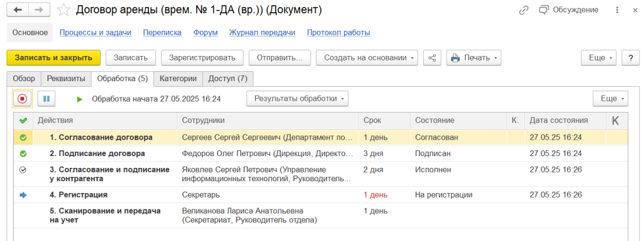Expand Создать на основании dropdown
Screen dimensions: 644x241
[367, 58]
